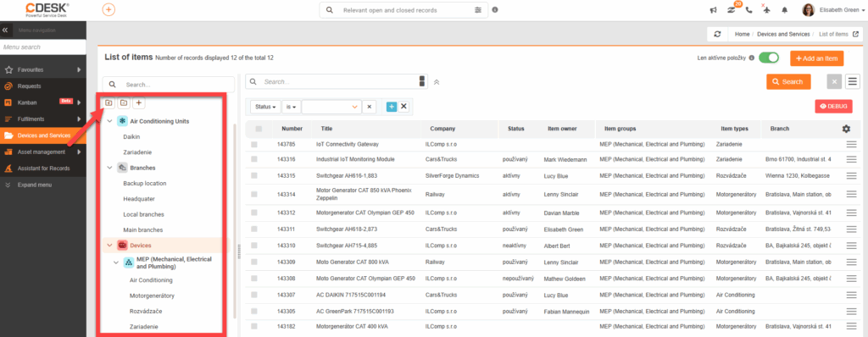This screenshot has height=337, width=868.
Task: Collapse the Branches tree group
Action: (x=109, y=167)
